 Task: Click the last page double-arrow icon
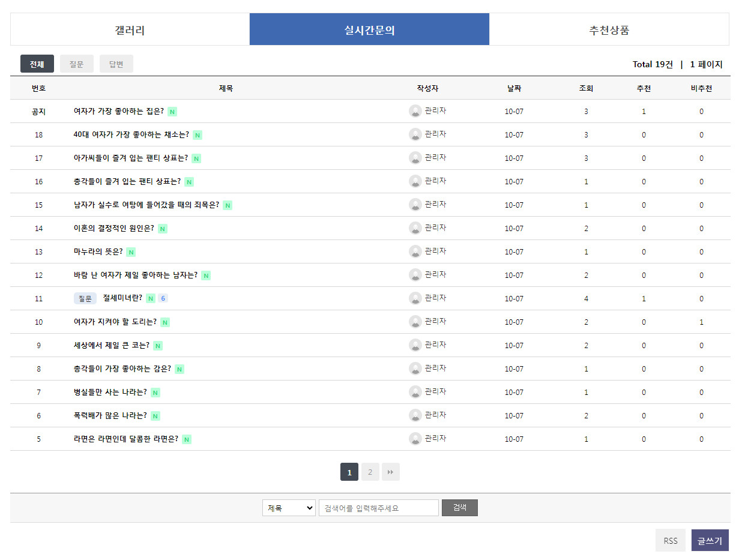[x=390, y=472]
